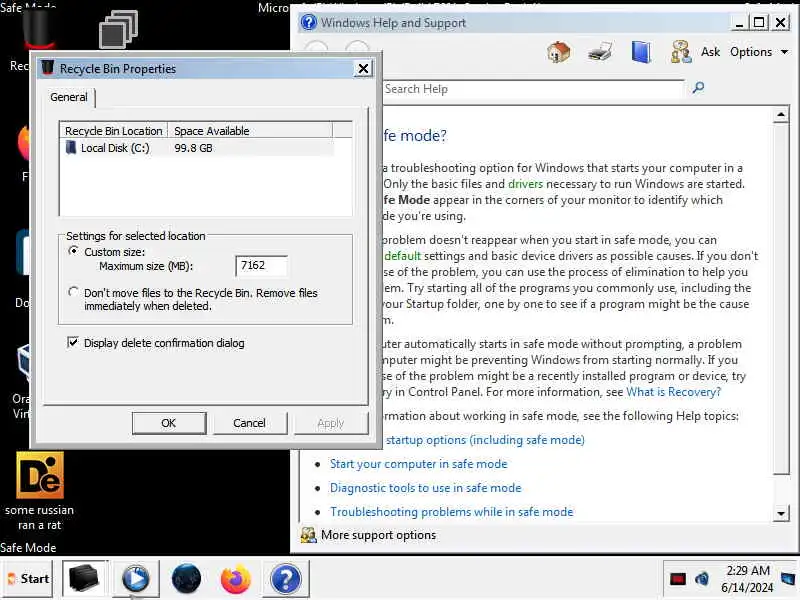Open 'Troubleshooting problems while in safe mode'
Screen dimensions: 800x600
tap(452, 512)
